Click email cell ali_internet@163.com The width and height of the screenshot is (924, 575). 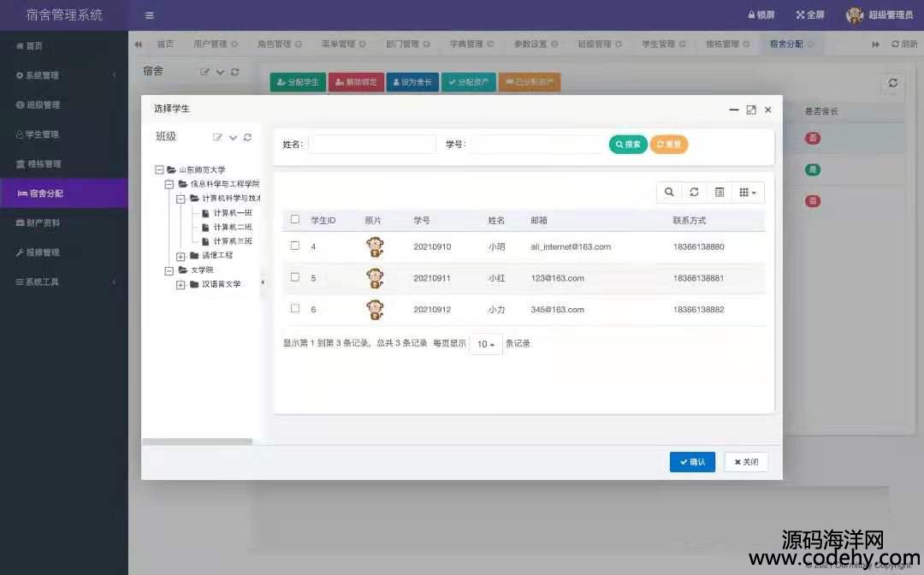tap(571, 246)
